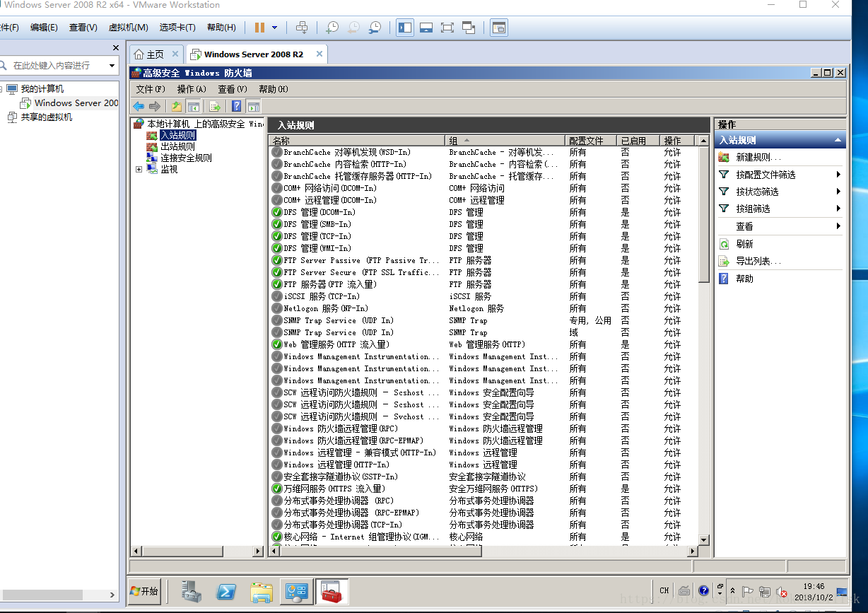Image resolution: width=868 pixels, height=613 pixels.
Task: Toggle the VMware console view icon
Action: pyautogui.click(x=499, y=28)
